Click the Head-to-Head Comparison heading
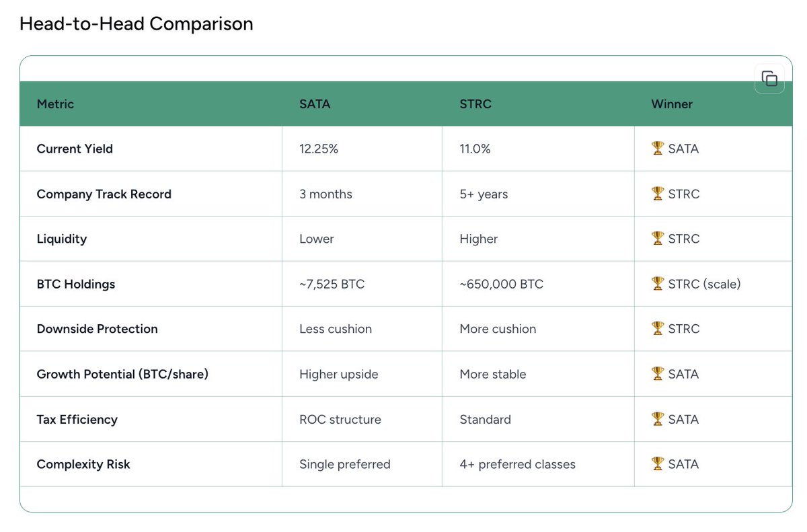Viewport: 807px width, 532px height. coord(137,24)
